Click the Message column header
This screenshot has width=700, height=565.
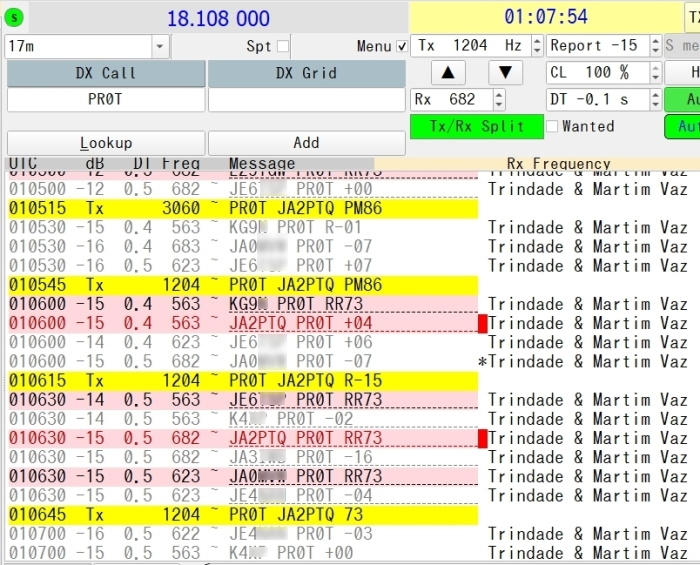pyautogui.click(x=262, y=163)
